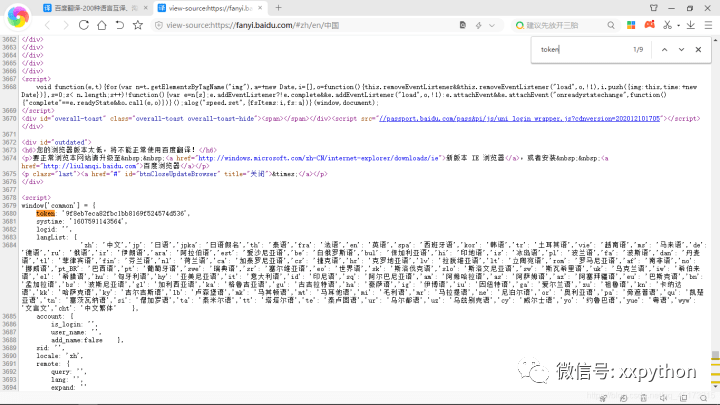This screenshot has height=405, width=720.
Task: Close the 百度翻译 tab
Action: click(x=146, y=8)
